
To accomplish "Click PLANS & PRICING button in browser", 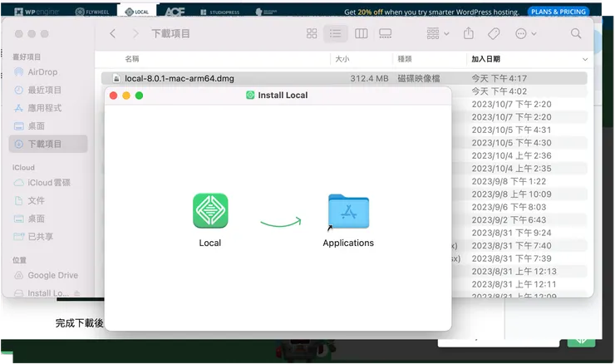I will [558, 12].
